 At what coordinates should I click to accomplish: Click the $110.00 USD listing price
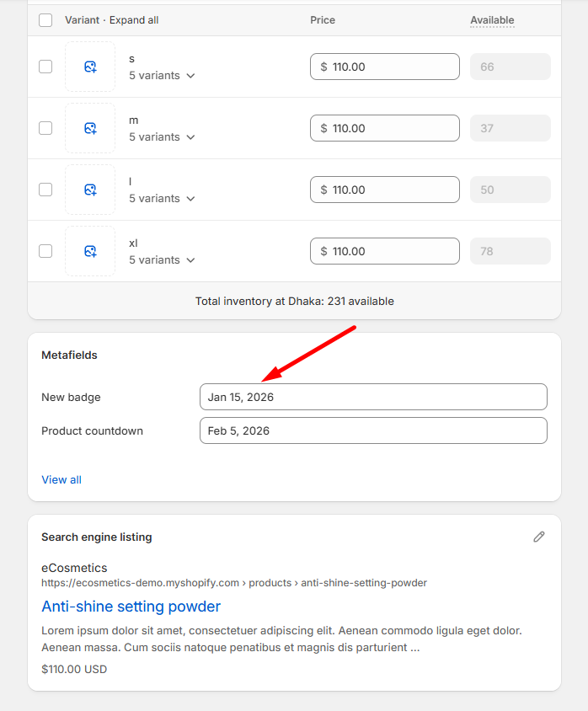pyautogui.click(x=74, y=669)
